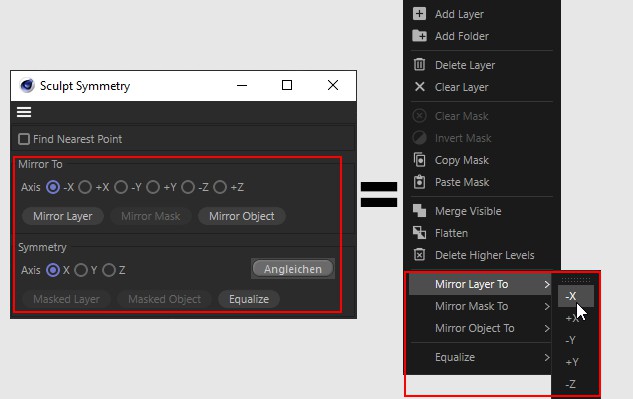This screenshot has width=633, height=399.
Task: Select the Y Symmetry axis radio
Action: [x=81, y=270]
